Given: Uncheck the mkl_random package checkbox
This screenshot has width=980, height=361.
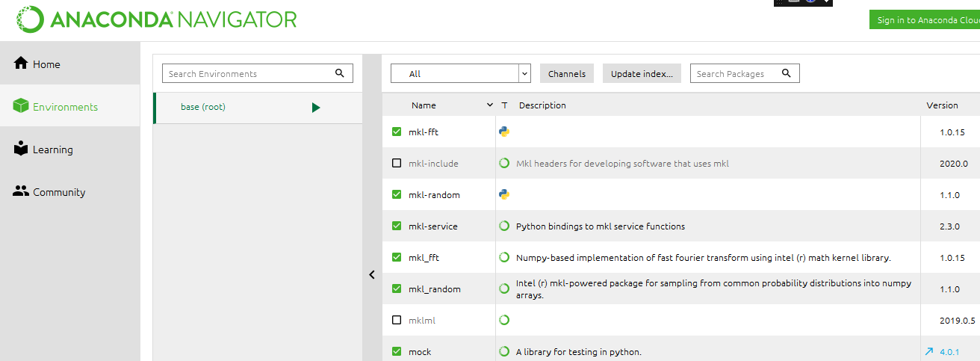Looking at the screenshot, I should point(397,289).
